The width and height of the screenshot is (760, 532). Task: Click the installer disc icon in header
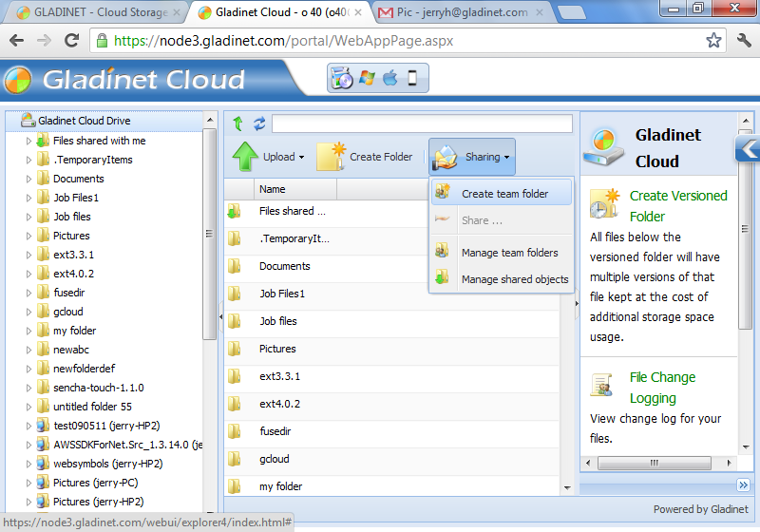342,78
